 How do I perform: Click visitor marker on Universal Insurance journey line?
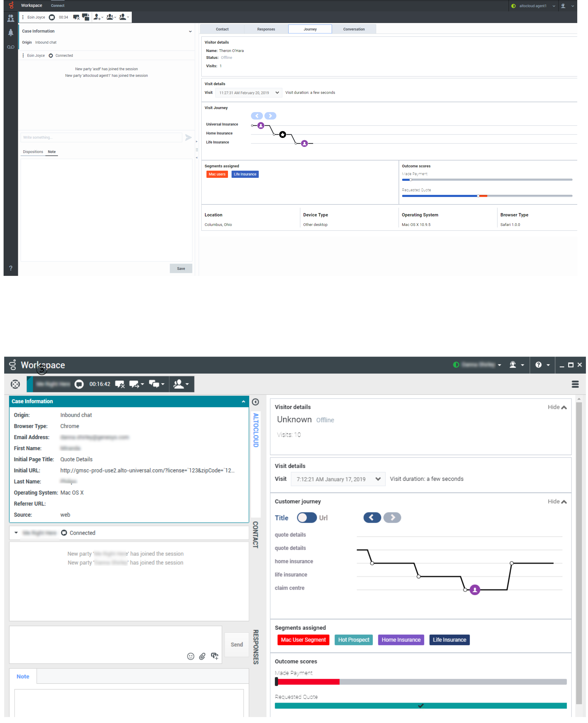point(261,126)
